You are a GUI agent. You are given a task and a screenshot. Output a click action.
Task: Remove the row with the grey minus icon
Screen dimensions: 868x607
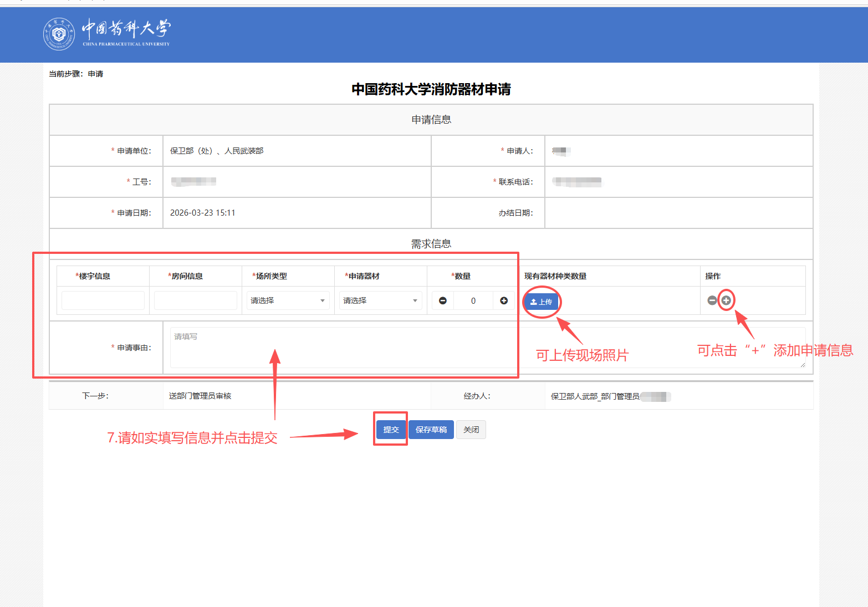click(712, 300)
